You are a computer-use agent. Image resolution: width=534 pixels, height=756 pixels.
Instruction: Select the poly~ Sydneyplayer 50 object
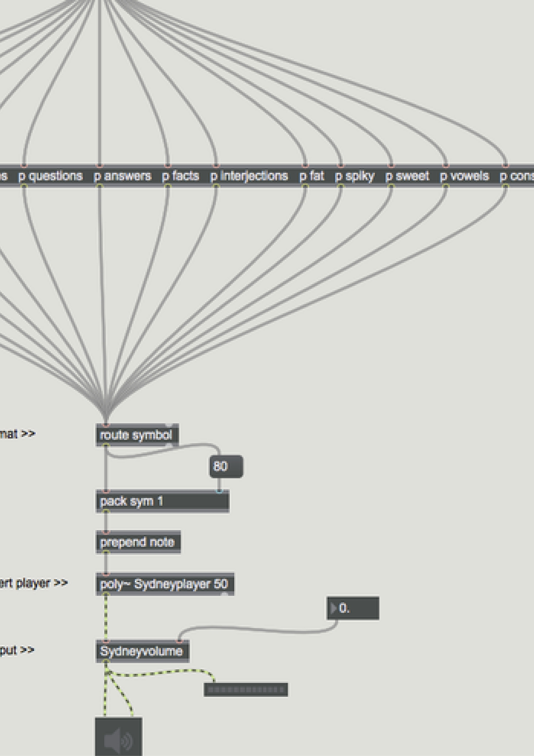(x=165, y=584)
